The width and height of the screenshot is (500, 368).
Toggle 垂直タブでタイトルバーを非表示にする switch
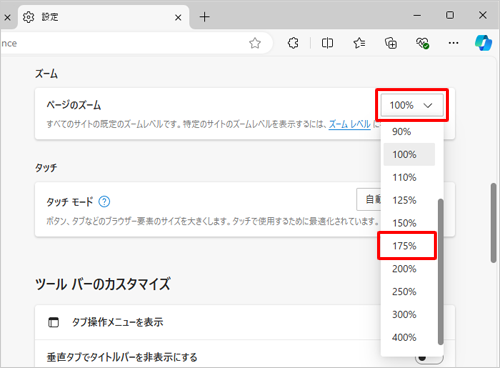click(429, 358)
